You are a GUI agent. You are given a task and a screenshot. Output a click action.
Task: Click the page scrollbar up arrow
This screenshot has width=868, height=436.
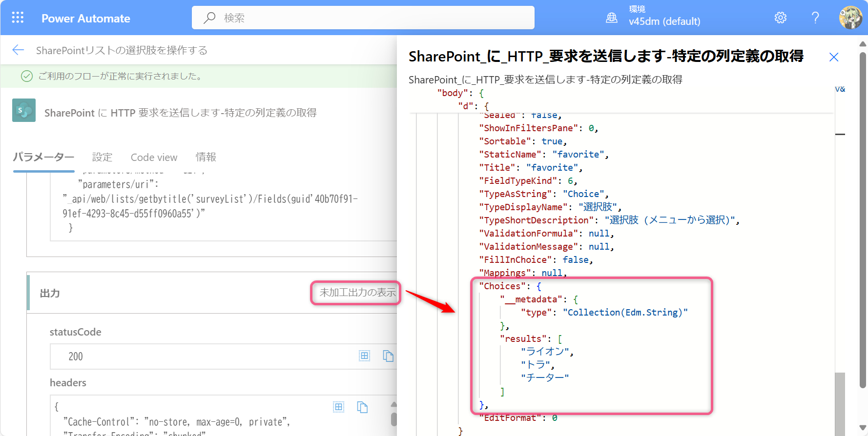pos(863,44)
